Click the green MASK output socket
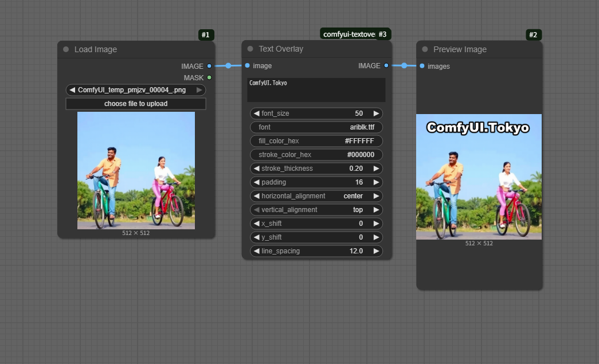 pos(209,77)
